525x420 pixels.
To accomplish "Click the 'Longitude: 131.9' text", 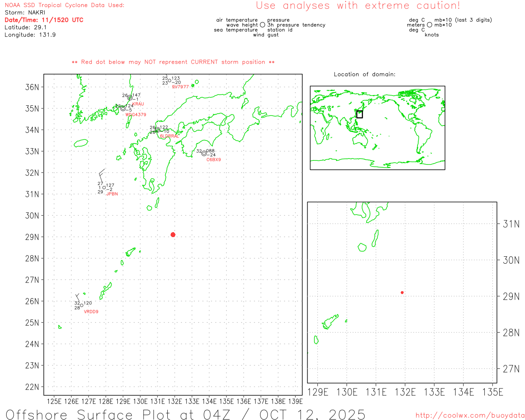I will 30,35.
